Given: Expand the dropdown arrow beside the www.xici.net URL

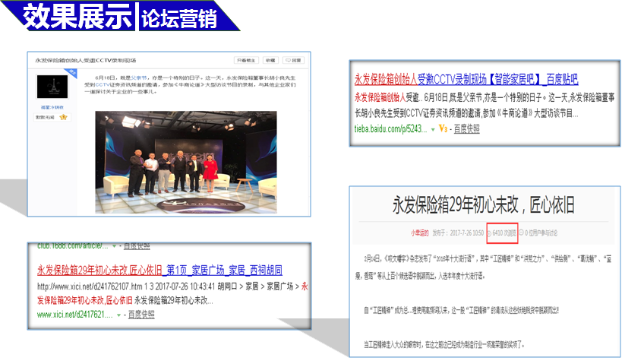Looking at the screenshot, I should coord(118,315).
